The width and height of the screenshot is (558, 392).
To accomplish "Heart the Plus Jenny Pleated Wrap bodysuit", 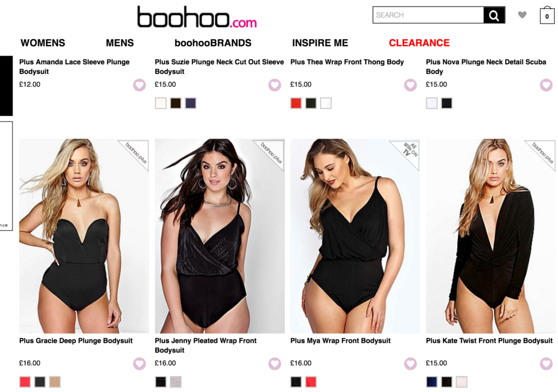I will [275, 364].
